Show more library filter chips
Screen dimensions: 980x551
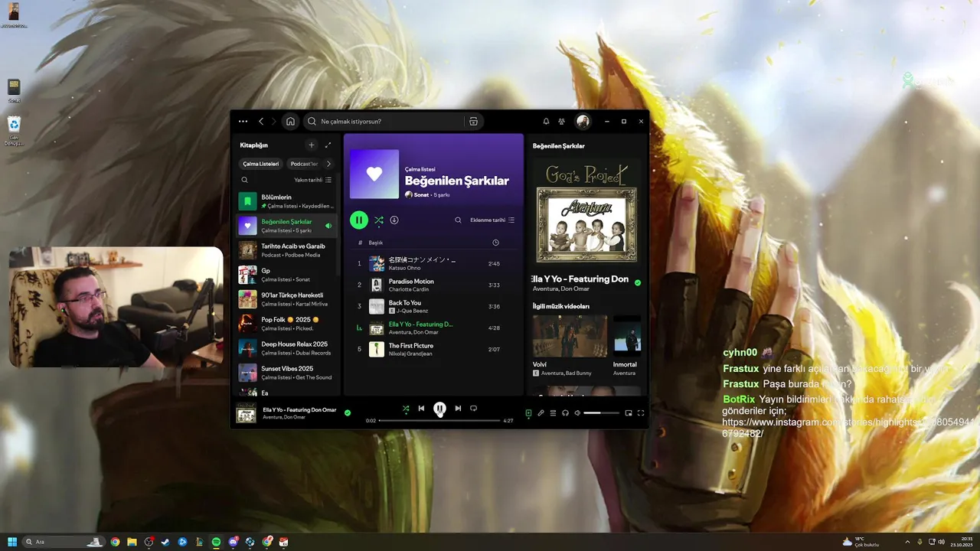click(x=328, y=164)
